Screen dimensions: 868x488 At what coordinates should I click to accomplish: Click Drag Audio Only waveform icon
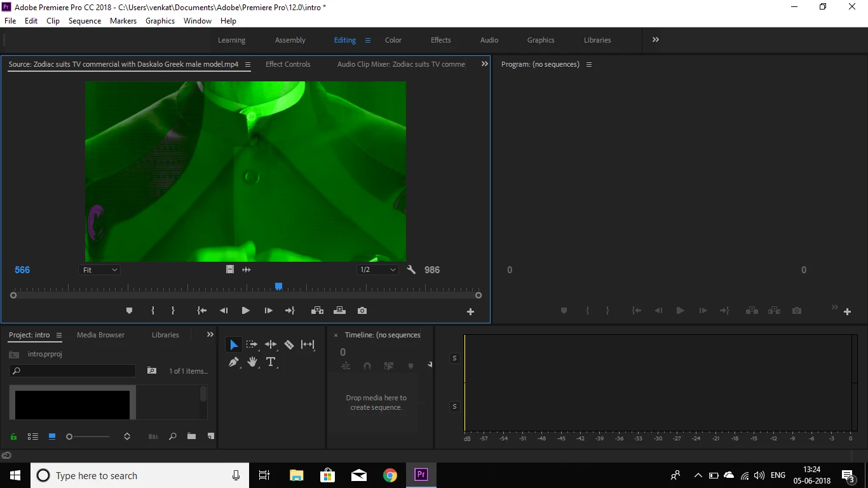coord(247,269)
